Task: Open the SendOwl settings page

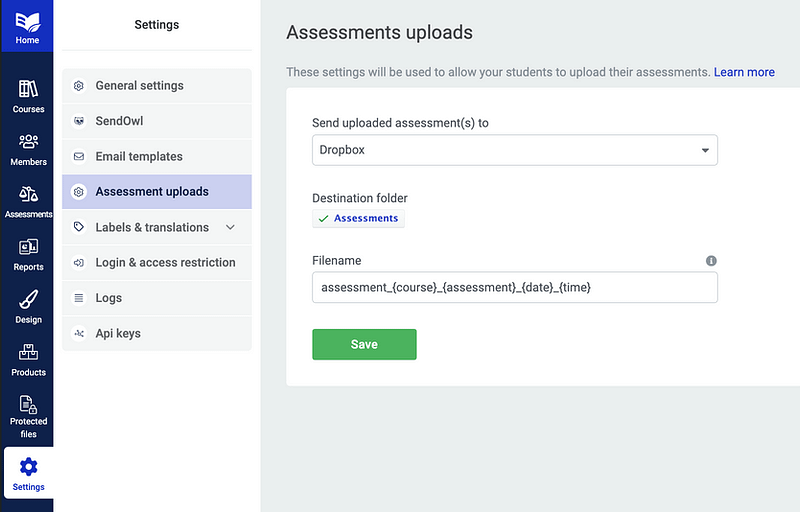Action: click(x=119, y=121)
